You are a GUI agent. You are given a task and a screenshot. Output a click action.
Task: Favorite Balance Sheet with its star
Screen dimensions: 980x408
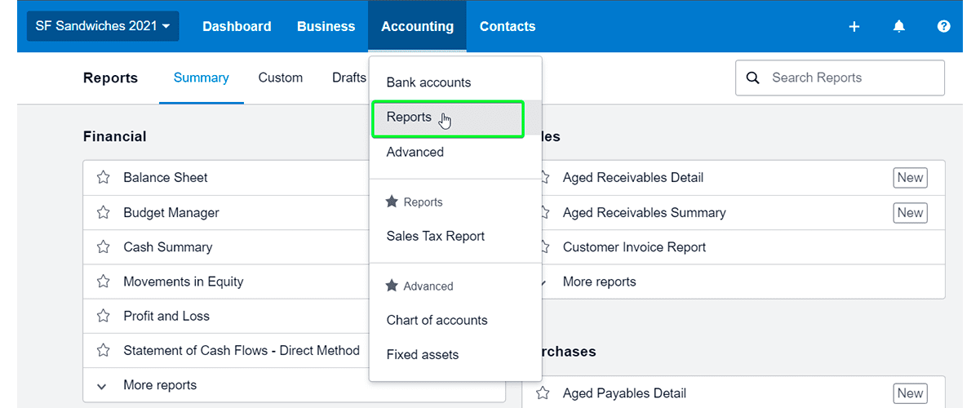(x=104, y=177)
